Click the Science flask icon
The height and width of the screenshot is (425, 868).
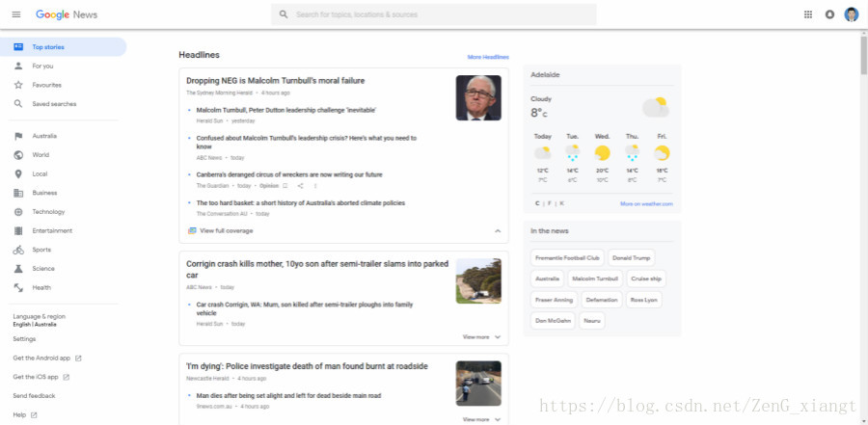[18, 268]
